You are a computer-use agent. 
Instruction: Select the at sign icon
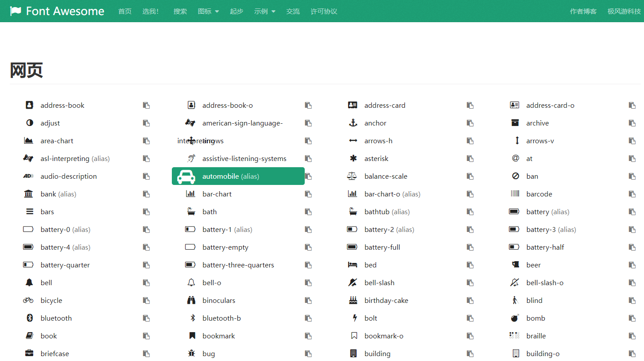tap(516, 158)
